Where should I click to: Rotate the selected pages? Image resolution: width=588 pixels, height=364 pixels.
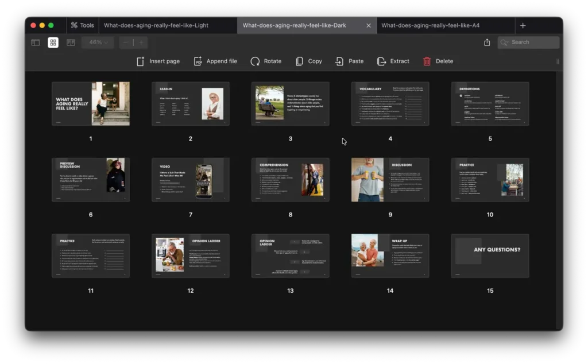tap(255, 61)
